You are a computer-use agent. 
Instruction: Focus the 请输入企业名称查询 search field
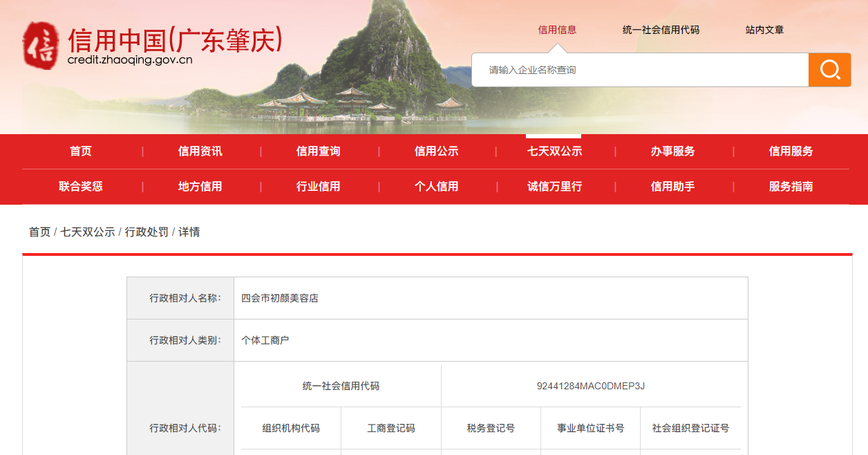pos(640,70)
